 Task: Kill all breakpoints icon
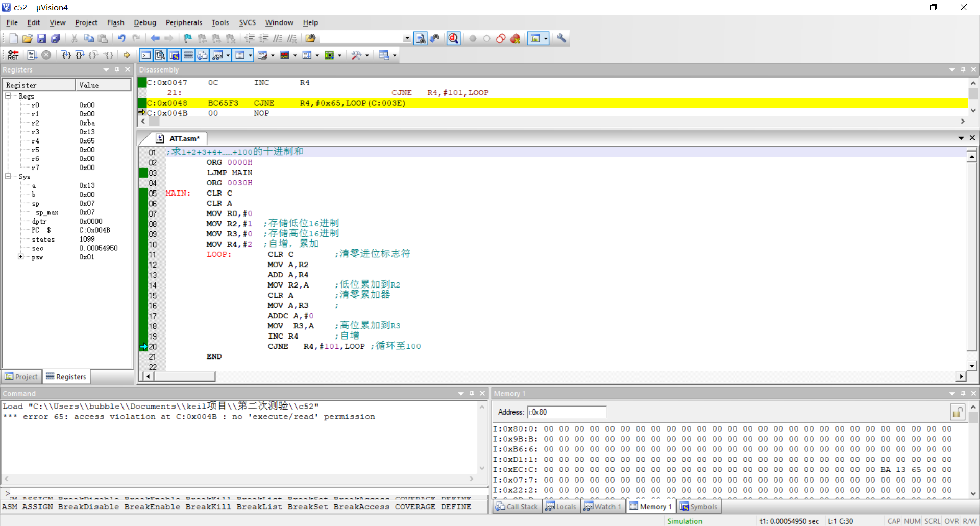pyautogui.click(x=515, y=38)
